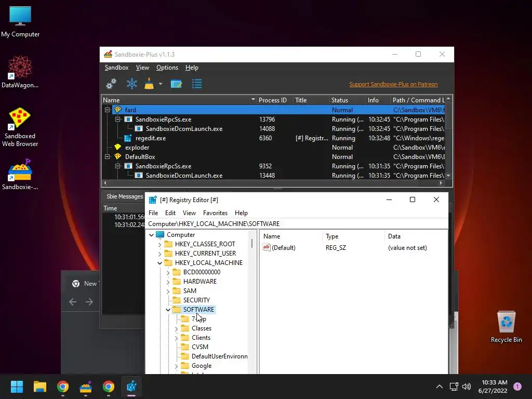Expand HKEY_CURRENT_USER key

[160, 254]
